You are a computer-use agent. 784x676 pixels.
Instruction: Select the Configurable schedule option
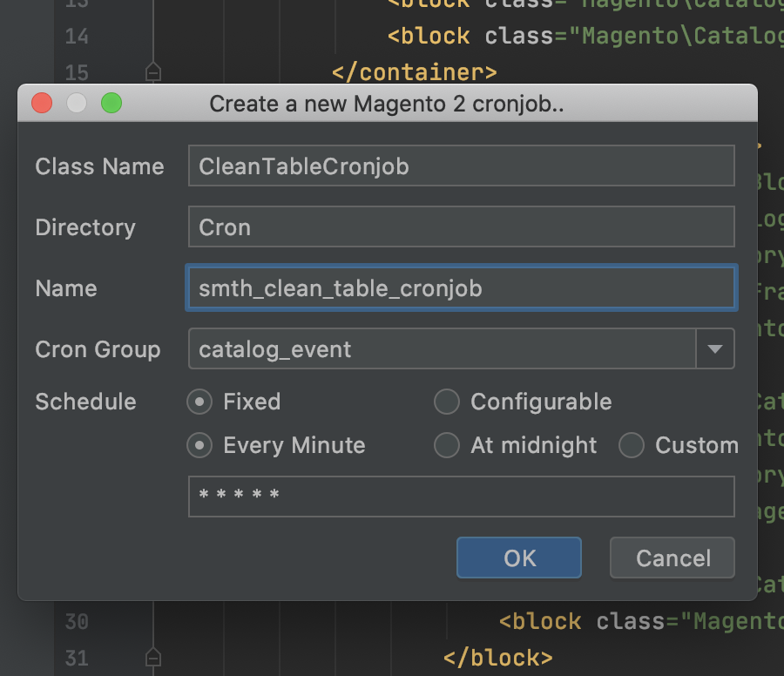(447, 402)
